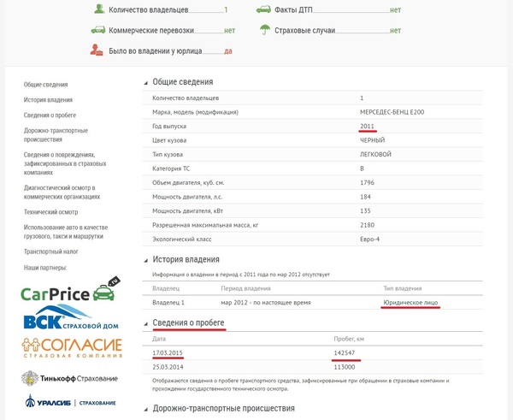The height and width of the screenshot is (420, 513).
Task: Click the 113000 mileage value
Action: tap(345, 367)
